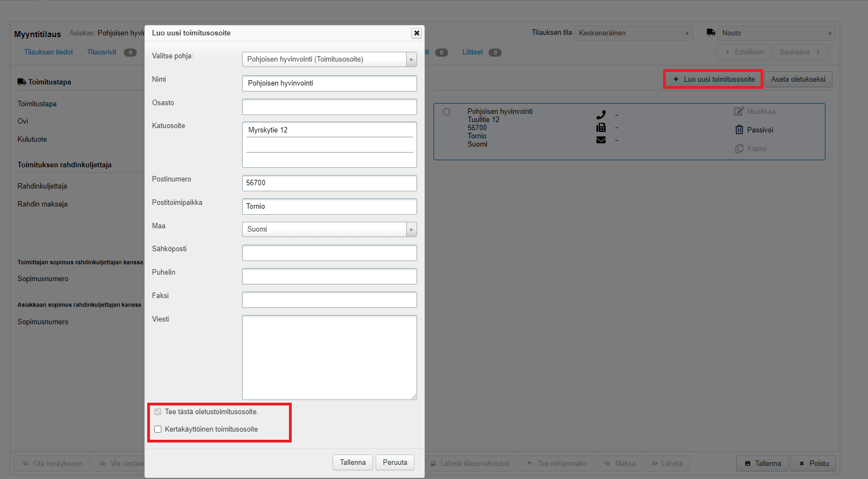Switch to the Tilauksen tiedot tab
868x479 pixels.
tap(49, 52)
